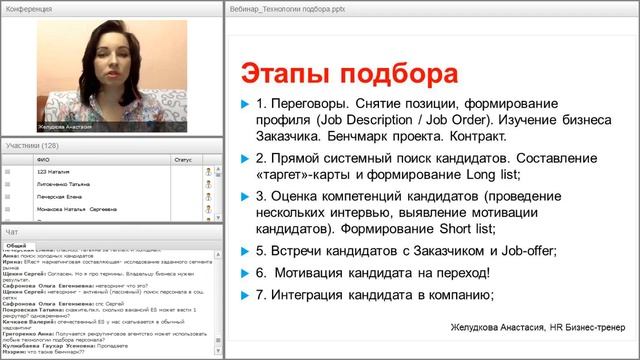Select the grey marker next to Монакова Наталья Сергеевна
This screenshot has width=640, height=360.
7,209
